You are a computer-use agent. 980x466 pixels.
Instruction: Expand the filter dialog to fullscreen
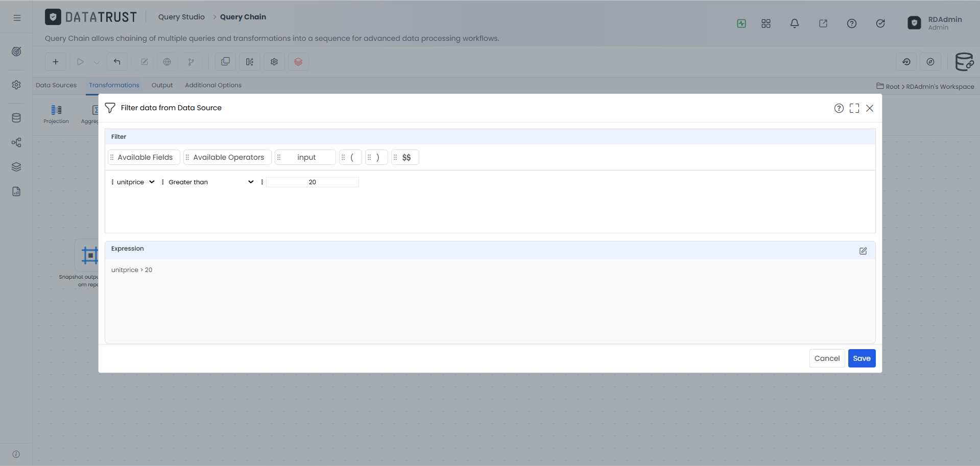[x=854, y=108]
